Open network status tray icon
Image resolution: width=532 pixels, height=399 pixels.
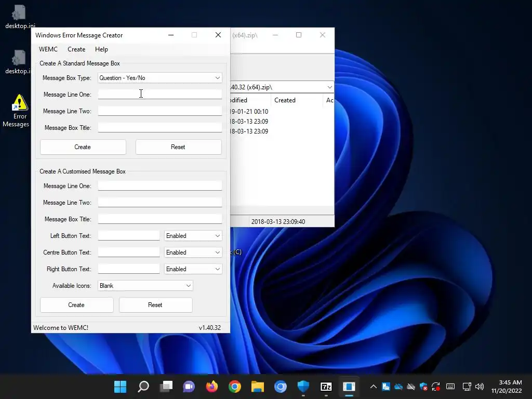(x=467, y=387)
